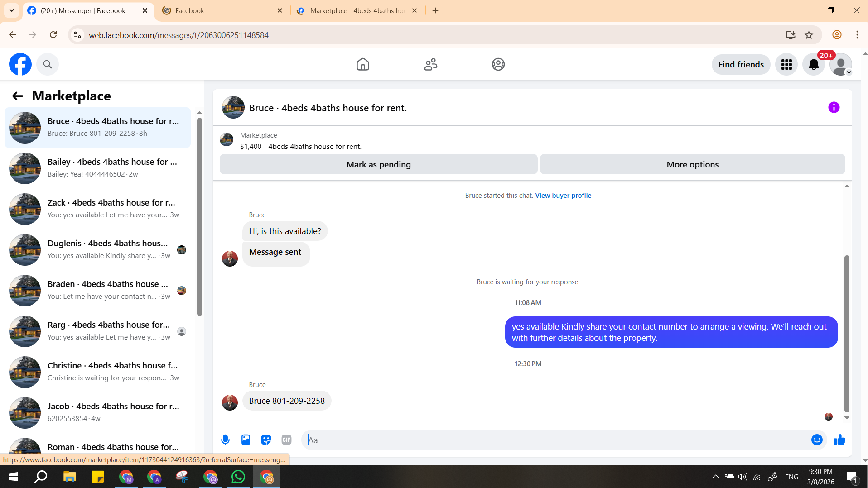Click the address bar URL
The image size is (868, 488).
pos(178,35)
